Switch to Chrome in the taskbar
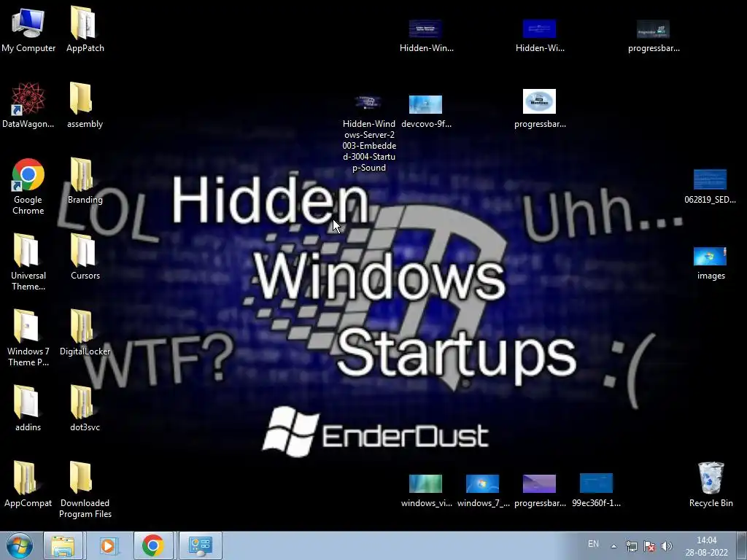This screenshot has width=747, height=560. [153, 545]
